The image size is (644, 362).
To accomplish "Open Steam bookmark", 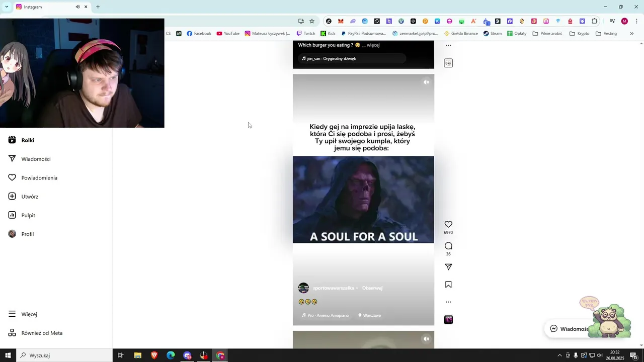I will coord(493,34).
